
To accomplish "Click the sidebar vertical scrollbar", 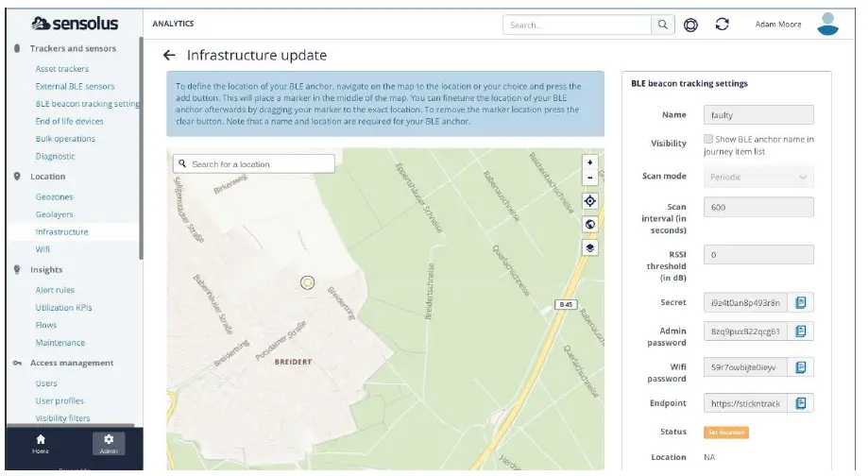I will (141, 148).
